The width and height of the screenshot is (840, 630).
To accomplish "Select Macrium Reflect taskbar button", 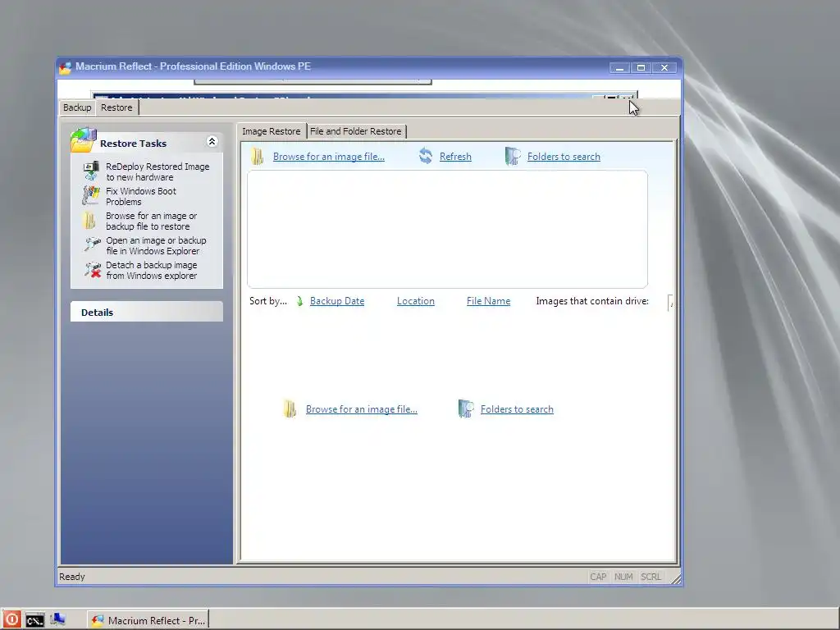I will tap(148, 620).
